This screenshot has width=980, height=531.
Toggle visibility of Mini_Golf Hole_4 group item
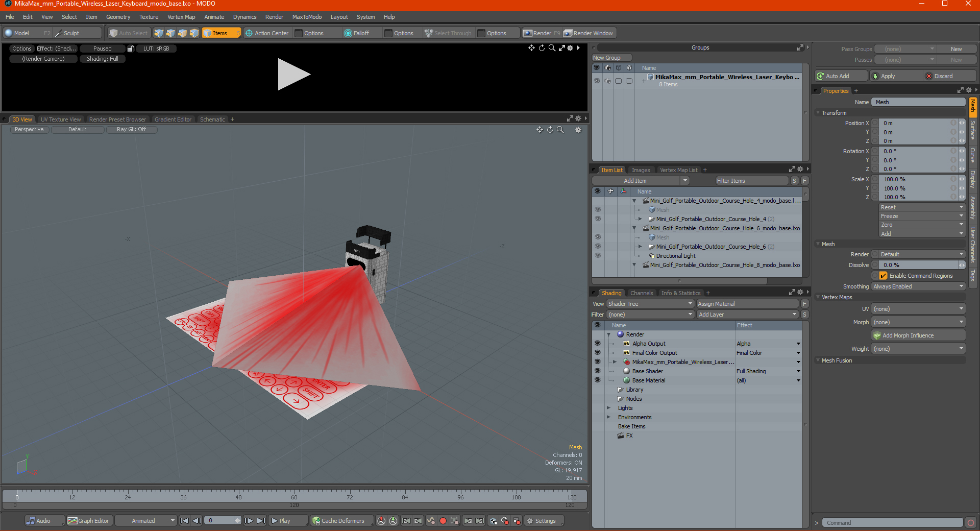click(597, 219)
